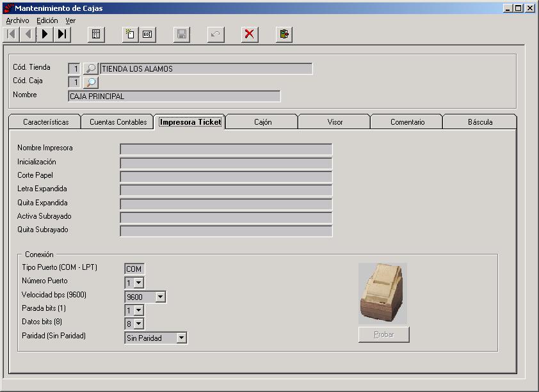Jump to the last record
Screen dimensions: 539x392
point(62,35)
